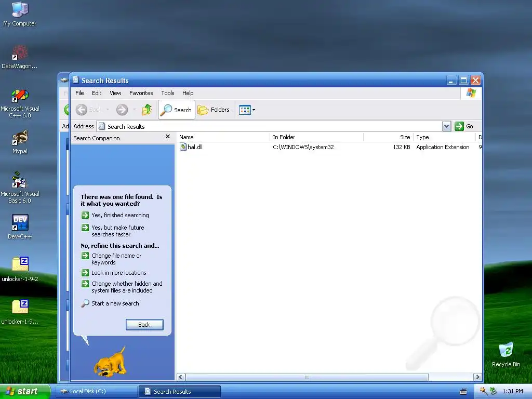This screenshot has width=532, height=399.
Task: Click the on-screen keyboard taskbar icon
Action: [463, 392]
